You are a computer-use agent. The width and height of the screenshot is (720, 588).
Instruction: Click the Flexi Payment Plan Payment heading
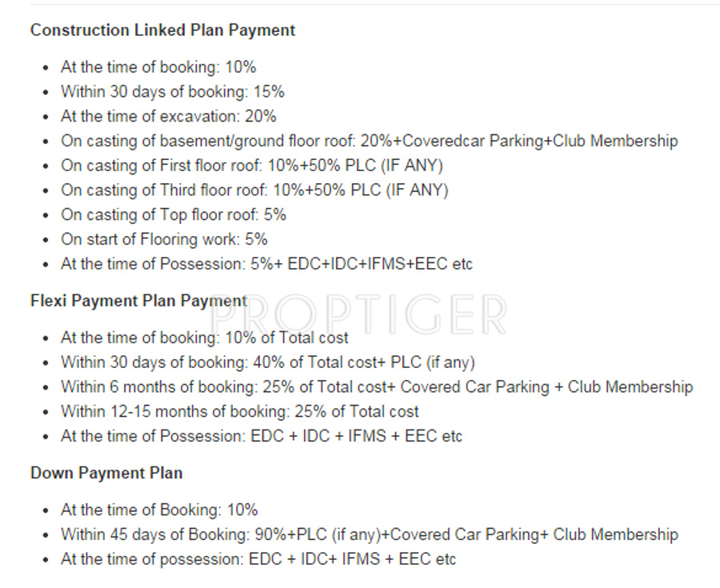138,301
